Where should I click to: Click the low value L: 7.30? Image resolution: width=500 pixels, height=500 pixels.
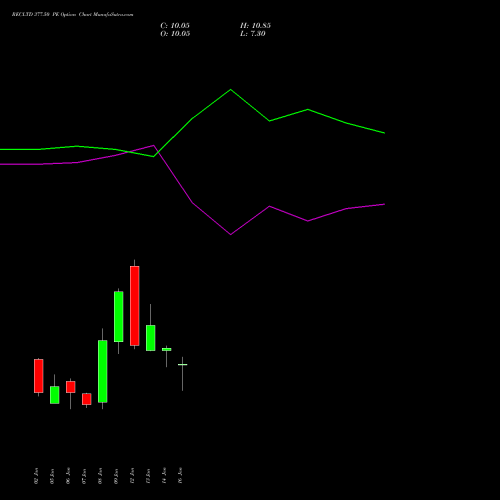(253, 34)
